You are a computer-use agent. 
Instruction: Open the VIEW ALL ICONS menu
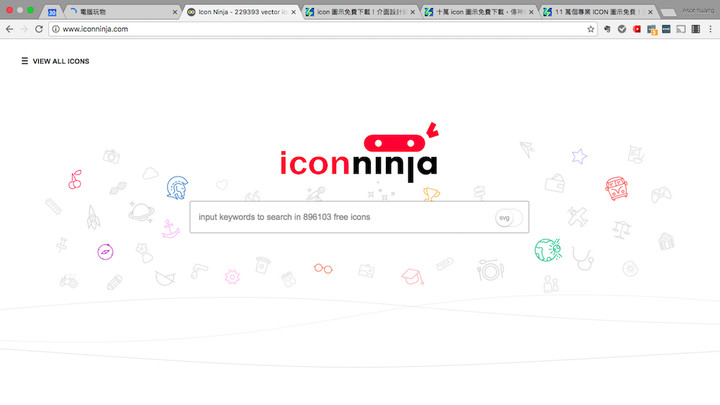(55, 61)
